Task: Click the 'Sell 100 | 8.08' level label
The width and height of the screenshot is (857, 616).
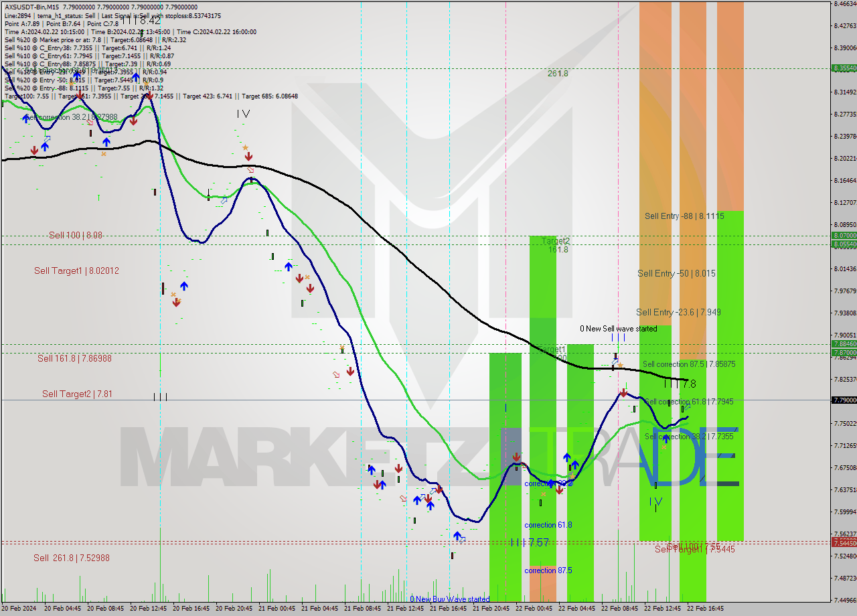Action: click(76, 236)
